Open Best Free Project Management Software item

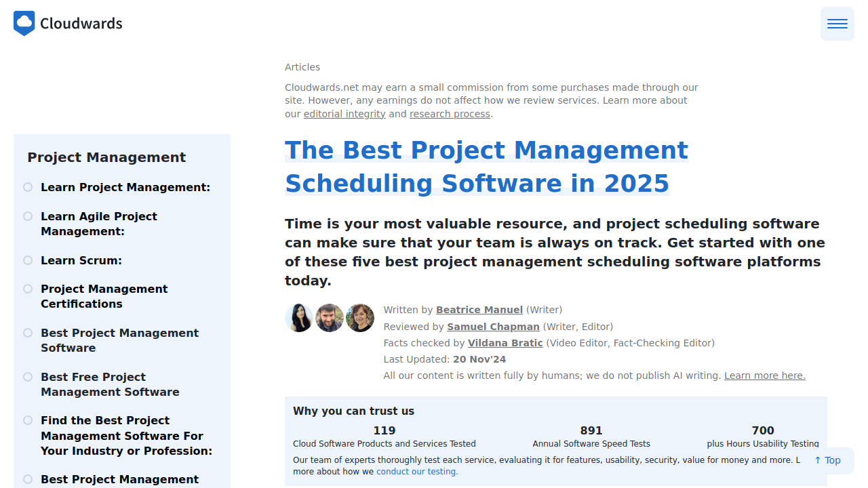pyautogui.click(x=110, y=384)
